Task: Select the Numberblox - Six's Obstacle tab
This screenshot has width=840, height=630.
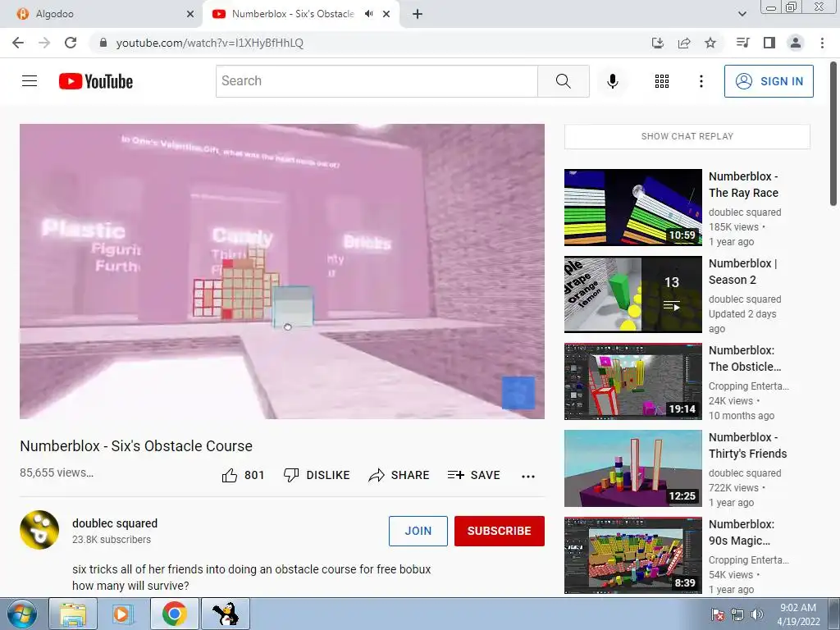Action: pyautogui.click(x=300, y=14)
